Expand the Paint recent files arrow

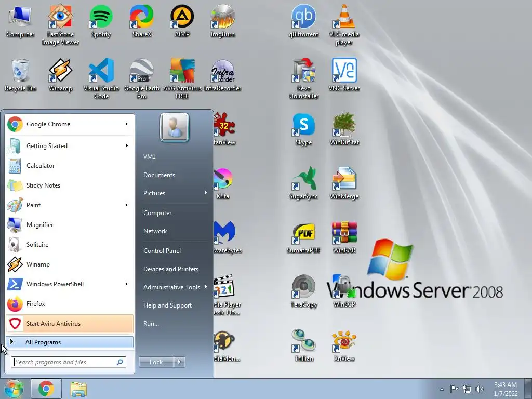click(127, 205)
